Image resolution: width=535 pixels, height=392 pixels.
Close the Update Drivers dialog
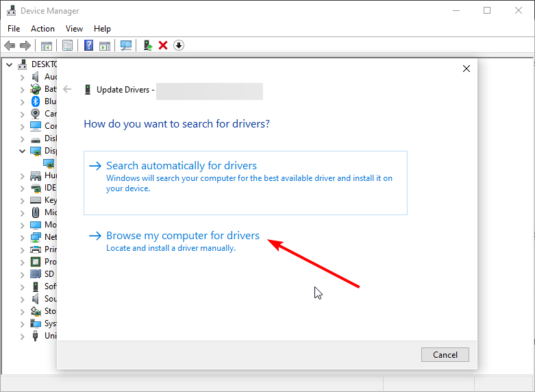pos(466,69)
